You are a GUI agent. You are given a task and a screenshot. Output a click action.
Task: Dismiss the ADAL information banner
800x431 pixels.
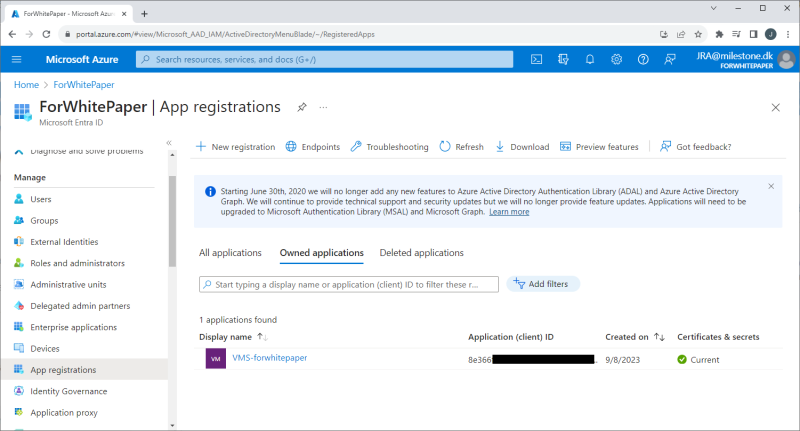[x=771, y=186]
